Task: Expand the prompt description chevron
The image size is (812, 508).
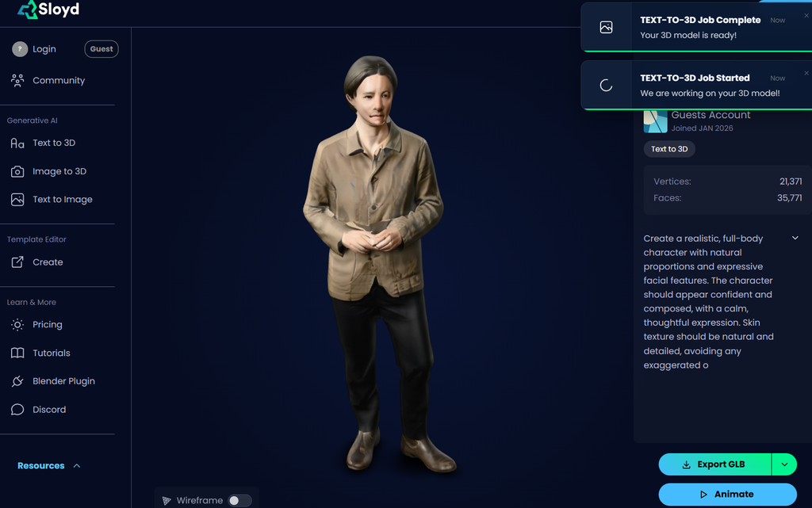Action: point(794,237)
